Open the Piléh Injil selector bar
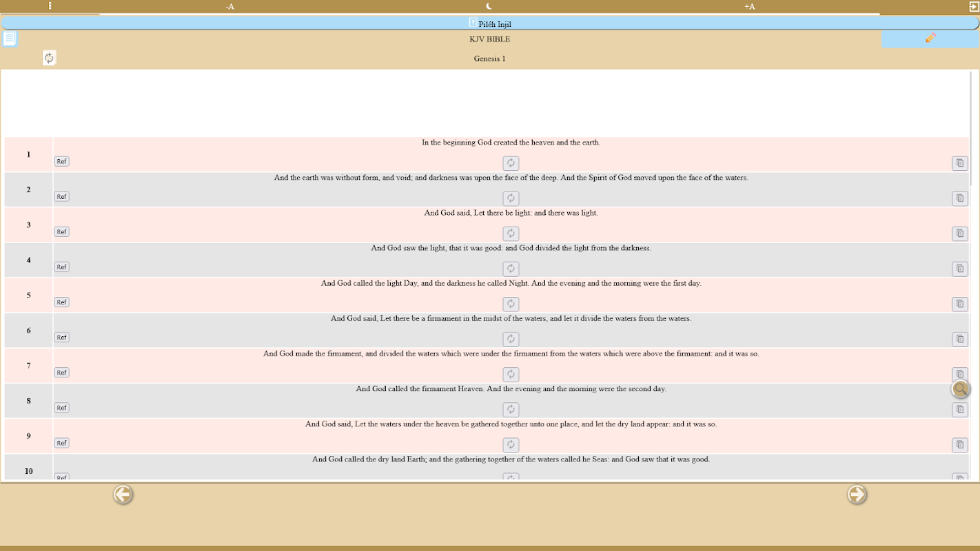 click(x=490, y=23)
